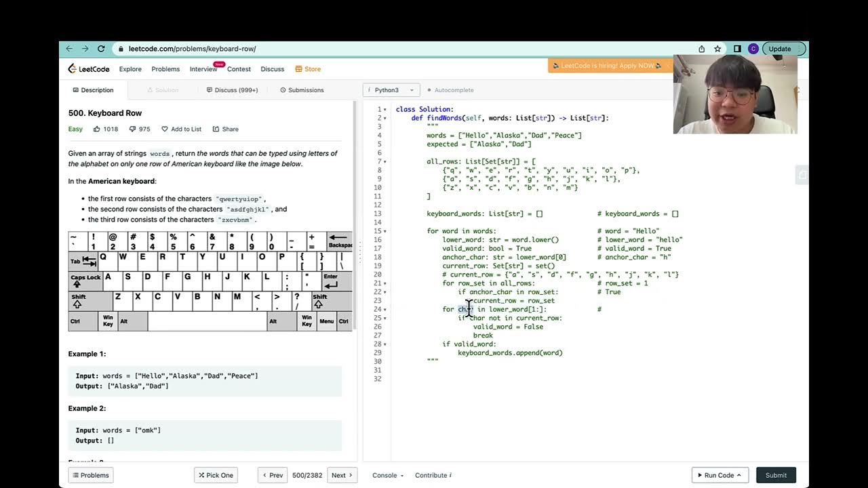The image size is (868, 488).
Task: Click the browser forward arrow
Action: pos(85,49)
